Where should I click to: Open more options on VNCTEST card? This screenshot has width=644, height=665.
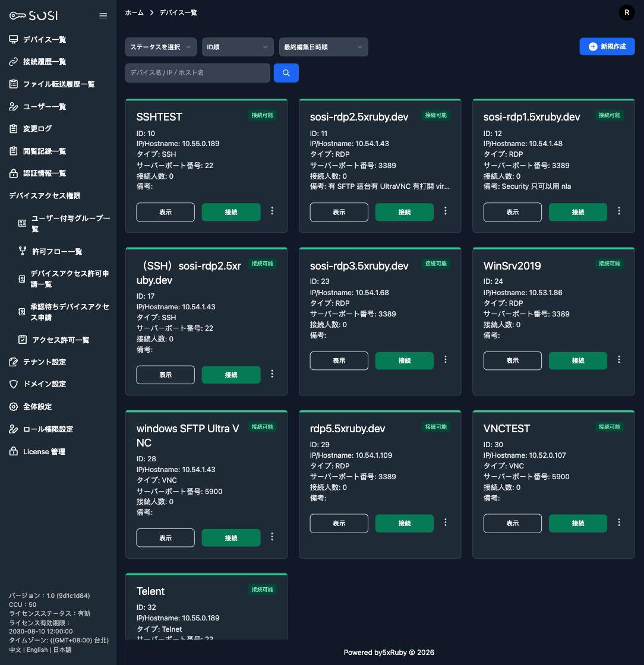pyautogui.click(x=619, y=522)
